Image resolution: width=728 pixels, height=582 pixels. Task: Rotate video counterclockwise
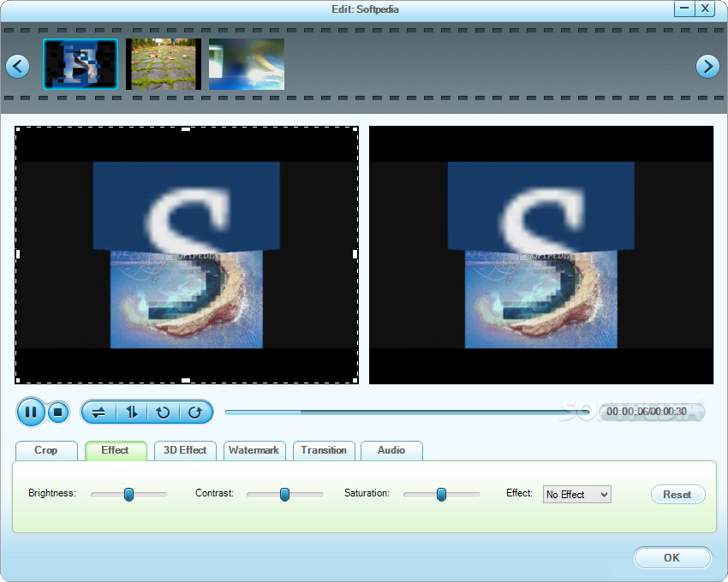pos(163,413)
